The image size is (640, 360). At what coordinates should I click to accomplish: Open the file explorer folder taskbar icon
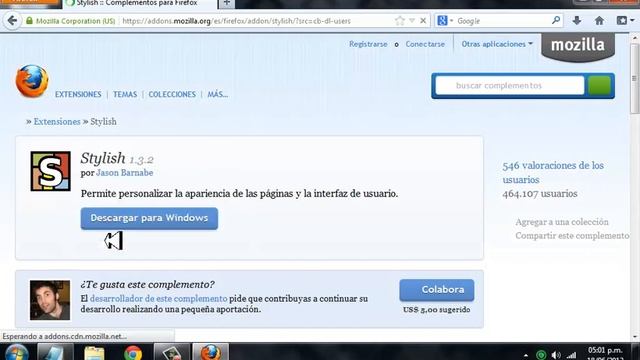coord(94,353)
